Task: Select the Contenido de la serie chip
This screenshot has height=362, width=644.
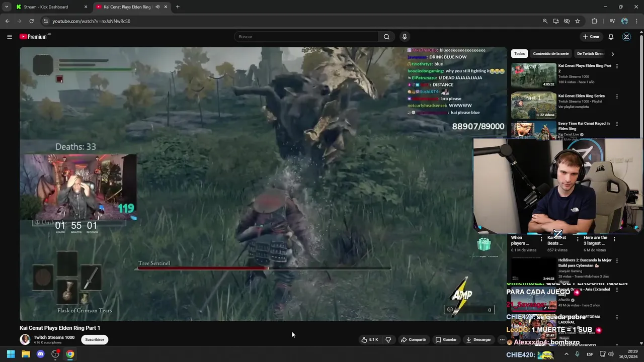Action: click(x=550, y=54)
